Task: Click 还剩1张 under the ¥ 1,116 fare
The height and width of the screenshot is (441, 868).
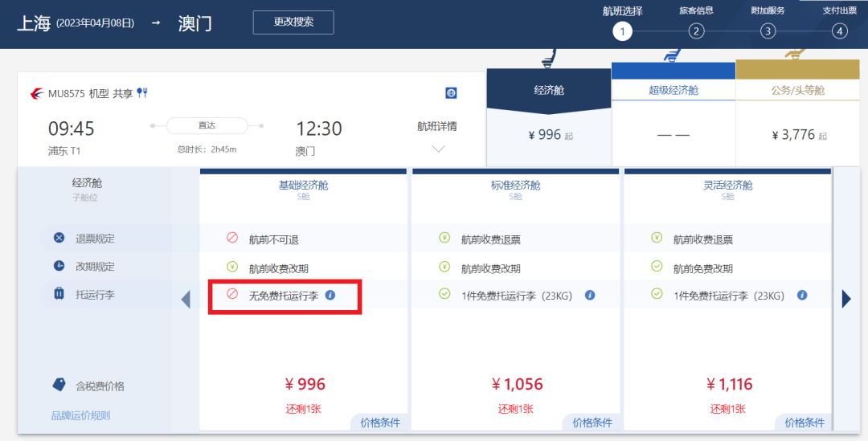Action: [x=728, y=409]
